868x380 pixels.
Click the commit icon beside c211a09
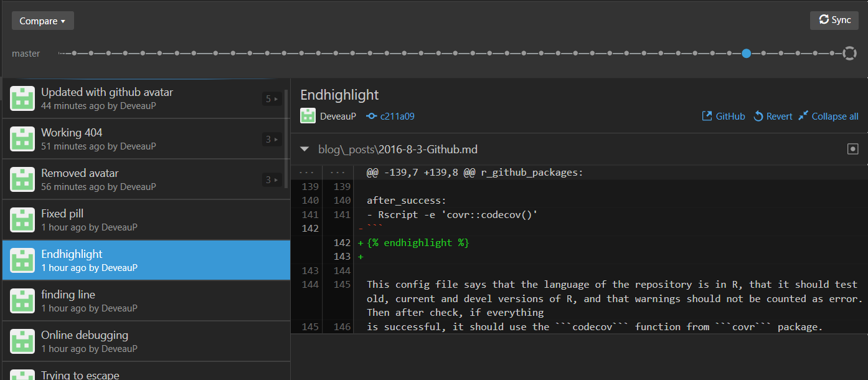point(372,116)
